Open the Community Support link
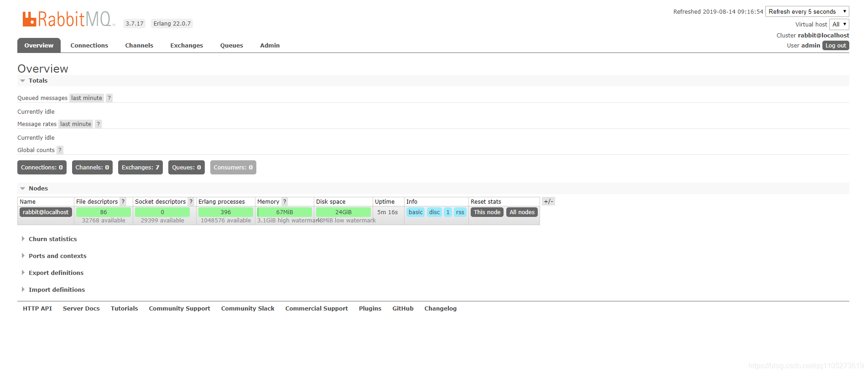868x374 pixels. point(179,308)
